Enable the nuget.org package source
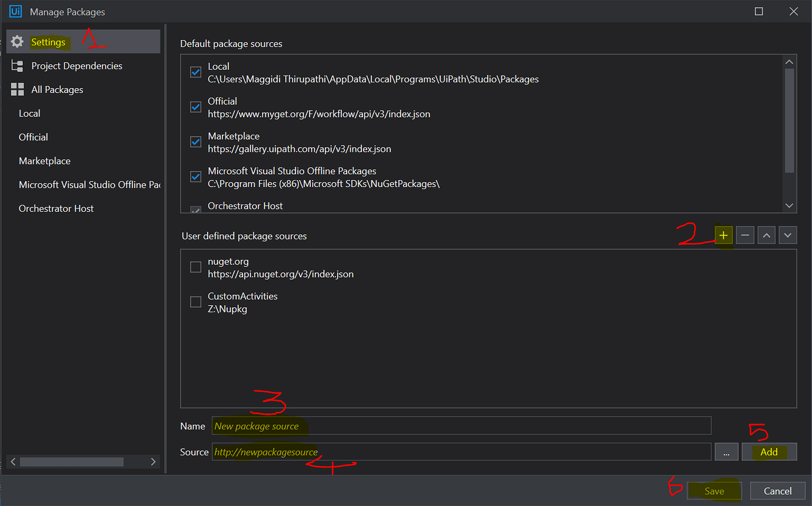The image size is (812, 506). pyautogui.click(x=196, y=267)
